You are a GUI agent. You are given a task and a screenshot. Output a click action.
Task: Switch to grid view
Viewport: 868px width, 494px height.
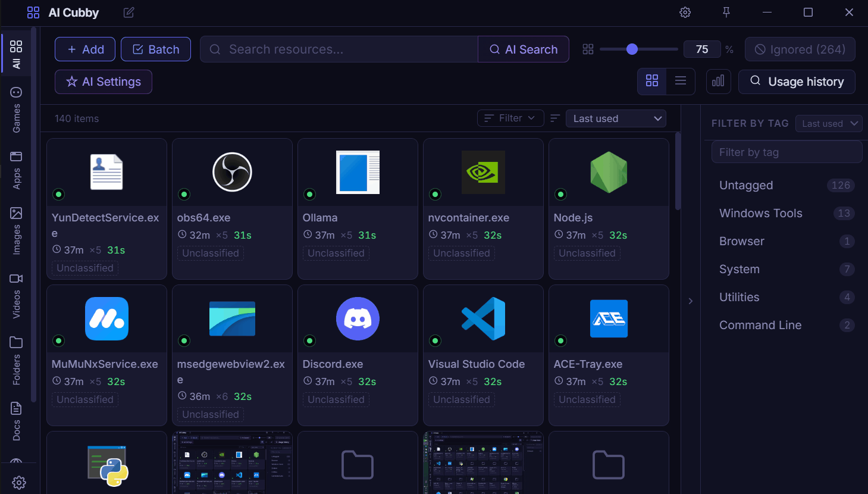652,81
